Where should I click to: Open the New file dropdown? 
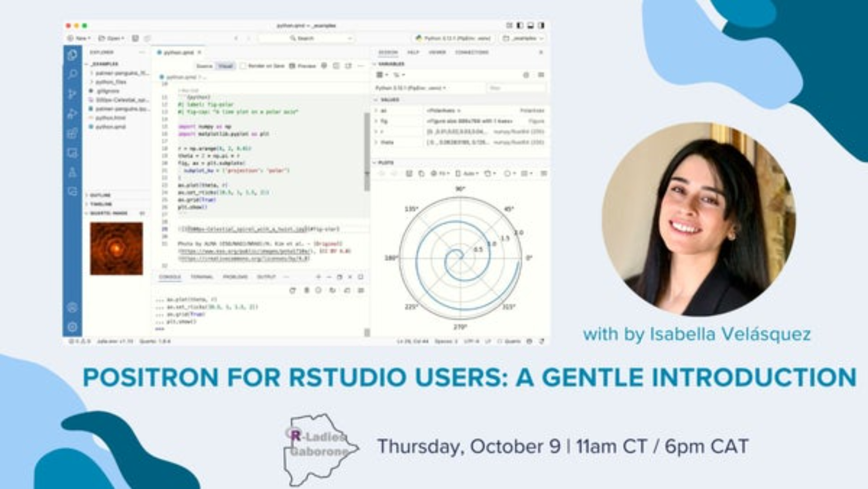[x=80, y=38]
